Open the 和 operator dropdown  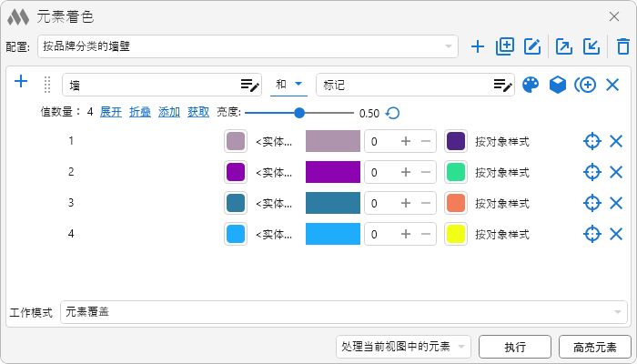289,85
